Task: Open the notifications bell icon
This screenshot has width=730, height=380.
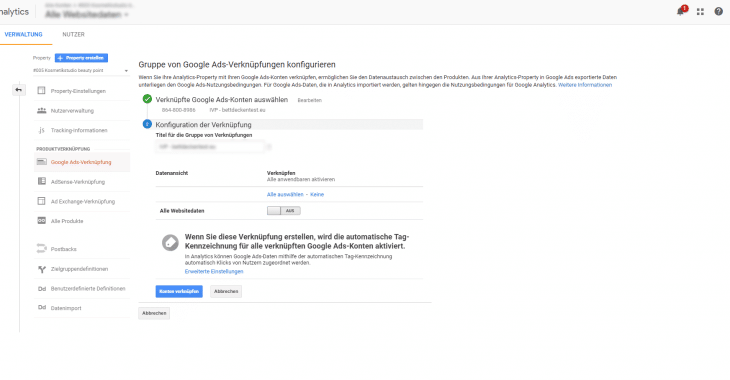Action: [x=680, y=12]
